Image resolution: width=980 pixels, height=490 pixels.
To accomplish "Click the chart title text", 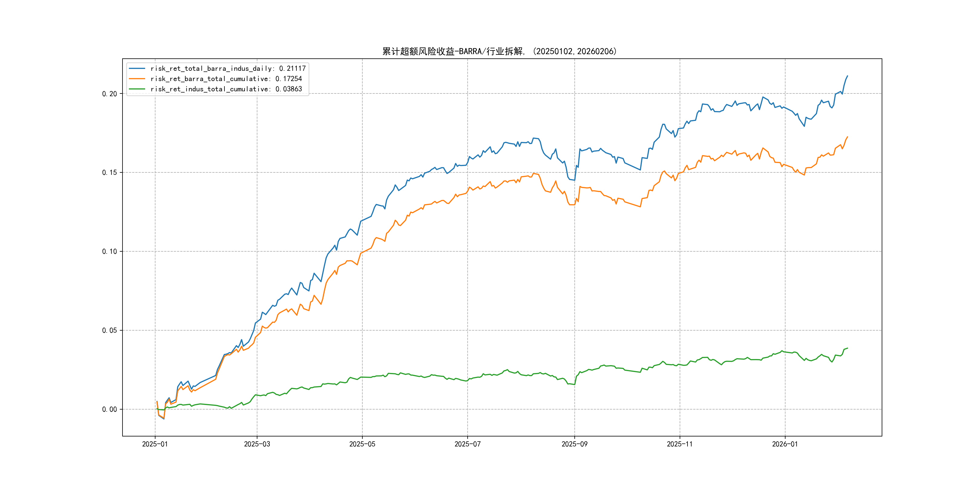I will point(499,51).
